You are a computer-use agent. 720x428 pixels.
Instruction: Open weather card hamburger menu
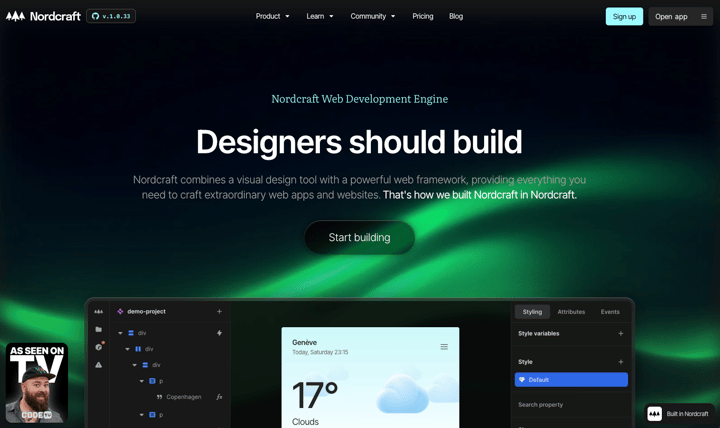pyautogui.click(x=444, y=347)
